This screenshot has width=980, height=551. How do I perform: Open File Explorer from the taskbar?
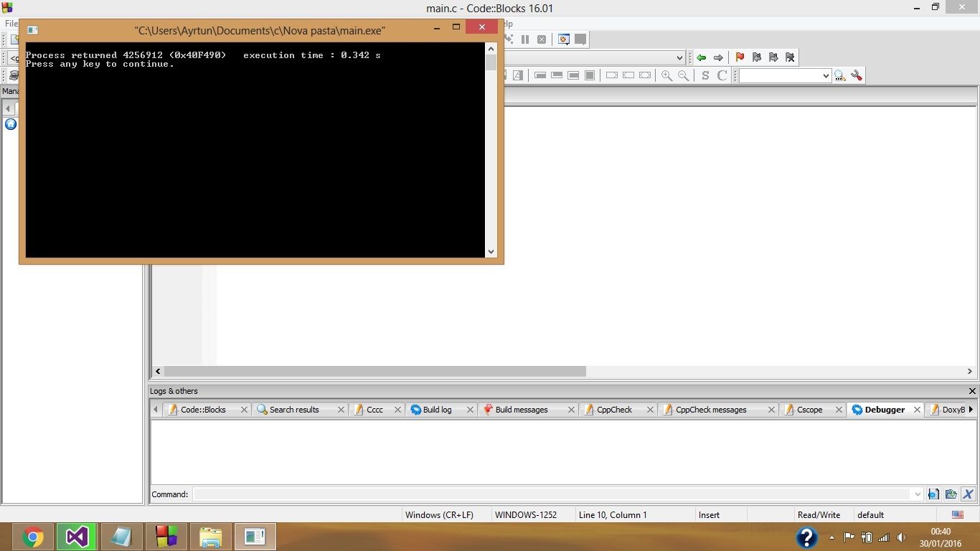tap(210, 537)
